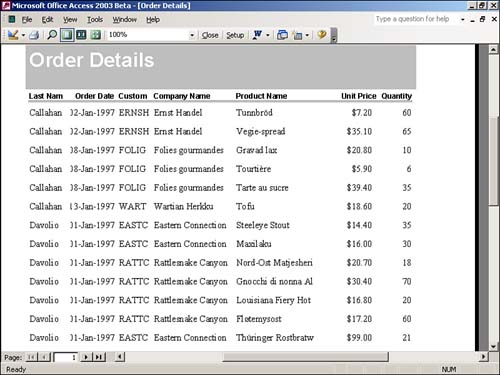Click the Close preview button

point(210,35)
